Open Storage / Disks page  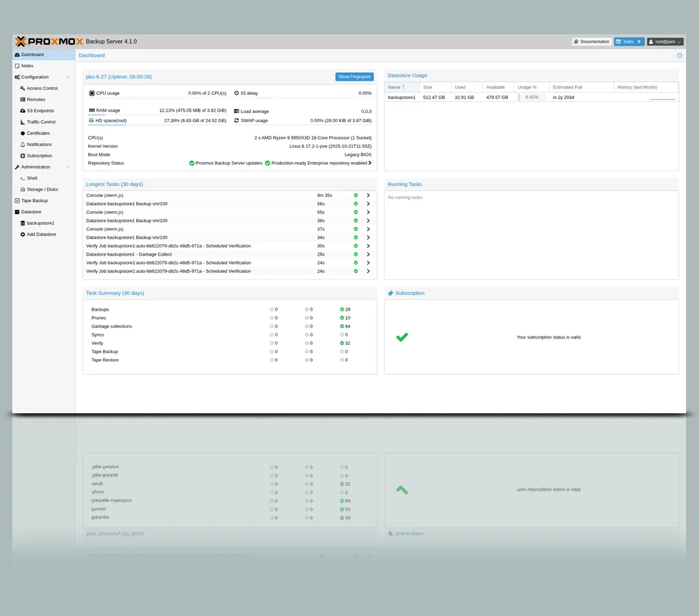pyautogui.click(x=42, y=190)
